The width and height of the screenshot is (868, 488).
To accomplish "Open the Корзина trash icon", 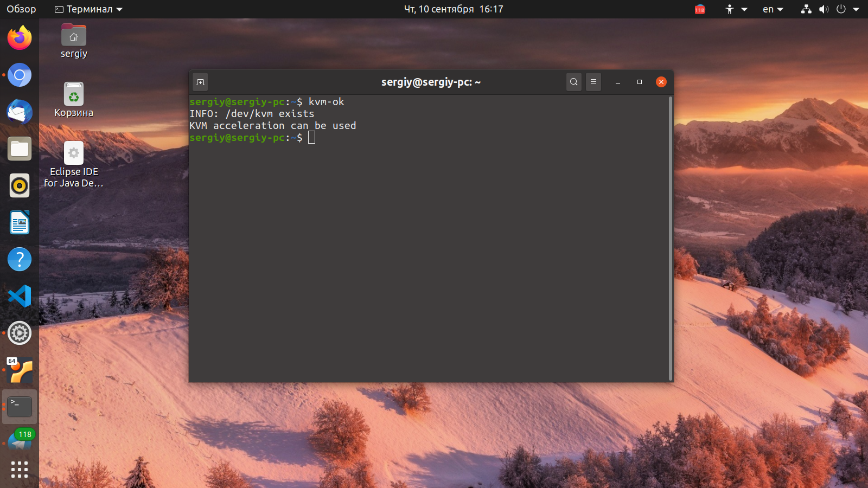I will click(x=74, y=100).
